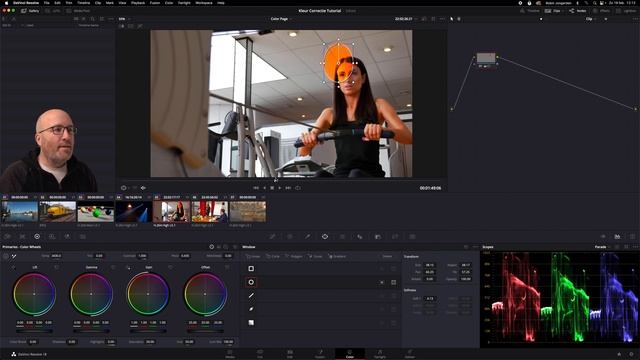The width and height of the screenshot is (640, 360).
Task: Open the Key palette
Action: click(395, 236)
